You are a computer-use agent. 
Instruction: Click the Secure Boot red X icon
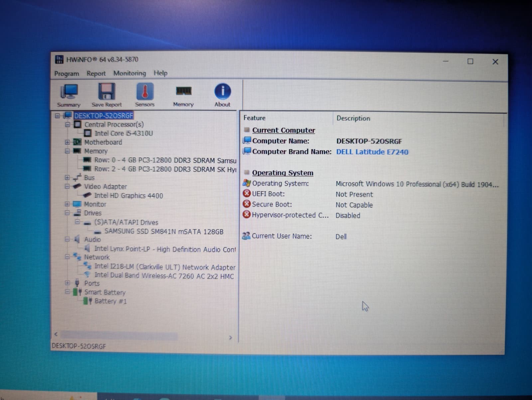(247, 204)
